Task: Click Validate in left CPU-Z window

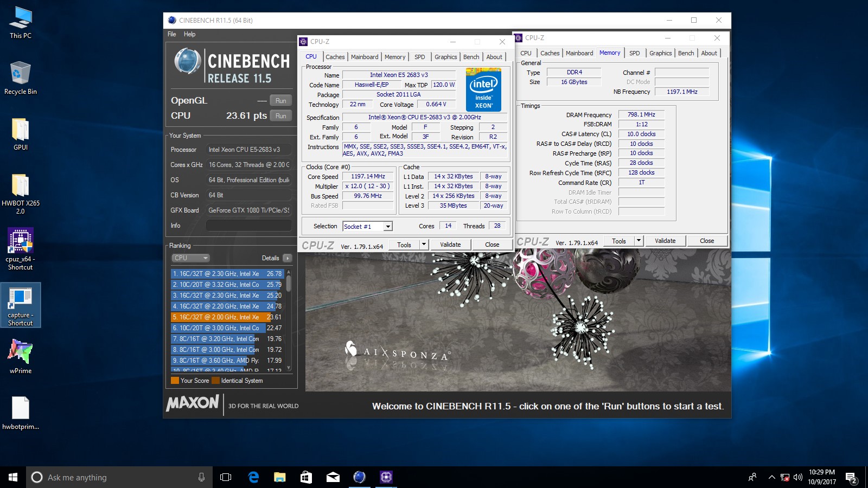Action: click(x=450, y=245)
